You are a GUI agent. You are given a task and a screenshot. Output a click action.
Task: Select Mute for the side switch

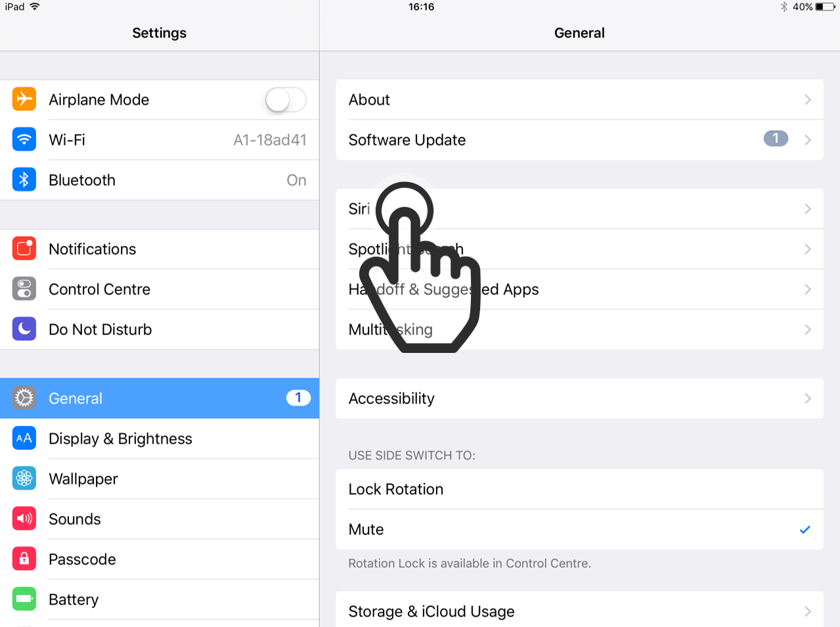(x=579, y=529)
